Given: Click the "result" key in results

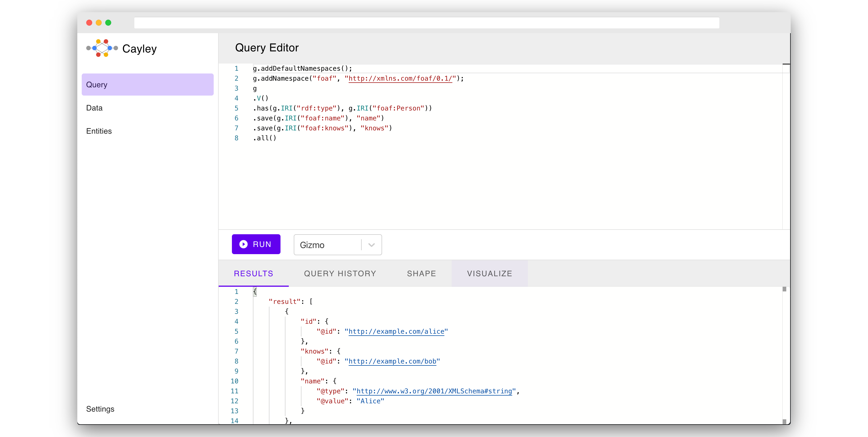Looking at the screenshot, I should click(x=284, y=302).
